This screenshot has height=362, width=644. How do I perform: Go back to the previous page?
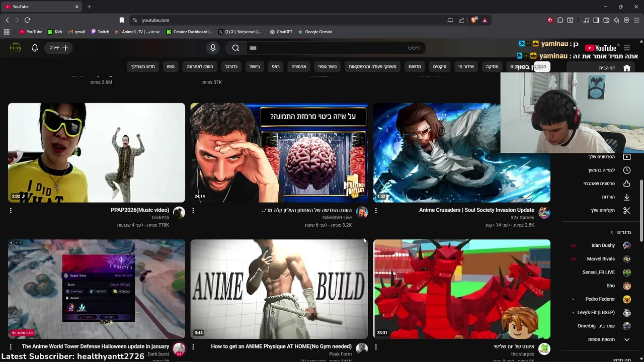[7, 20]
